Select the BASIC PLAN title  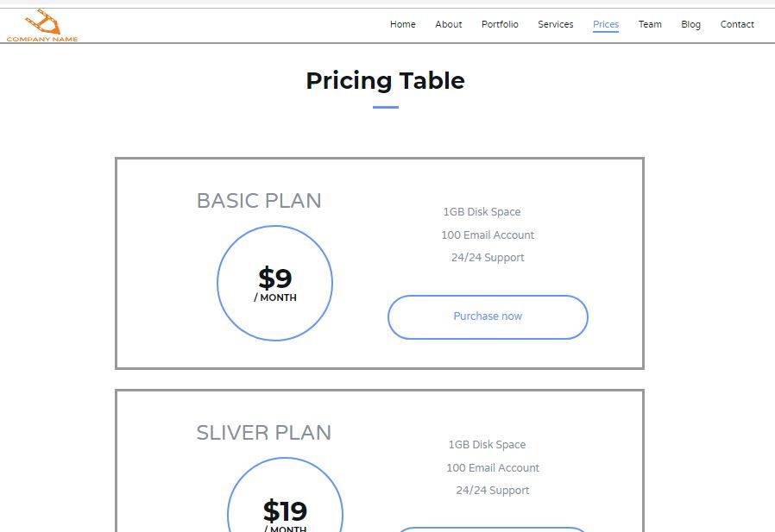(259, 201)
